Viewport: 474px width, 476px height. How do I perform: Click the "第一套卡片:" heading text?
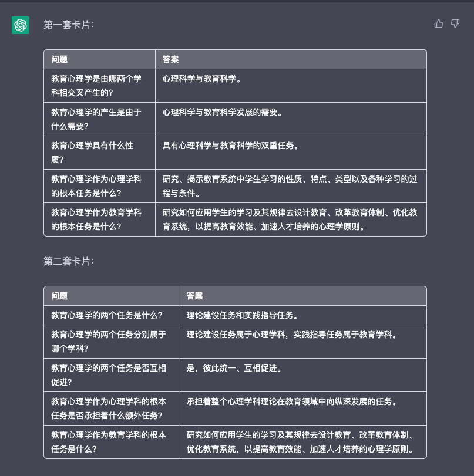69,25
